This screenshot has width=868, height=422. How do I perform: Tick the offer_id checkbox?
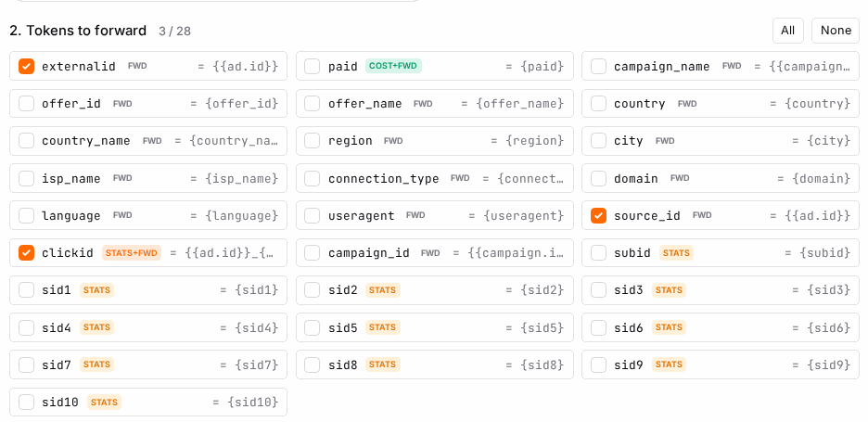[x=27, y=104]
